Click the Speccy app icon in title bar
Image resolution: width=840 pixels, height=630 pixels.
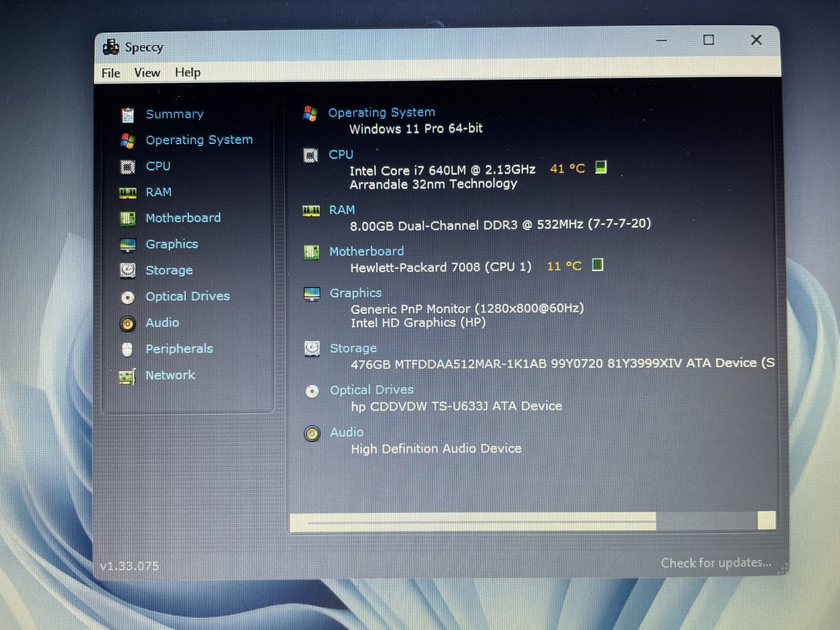[x=111, y=47]
